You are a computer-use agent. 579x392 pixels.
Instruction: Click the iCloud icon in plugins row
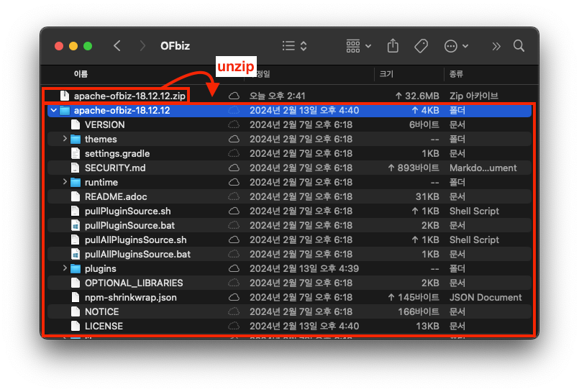(x=234, y=269)
